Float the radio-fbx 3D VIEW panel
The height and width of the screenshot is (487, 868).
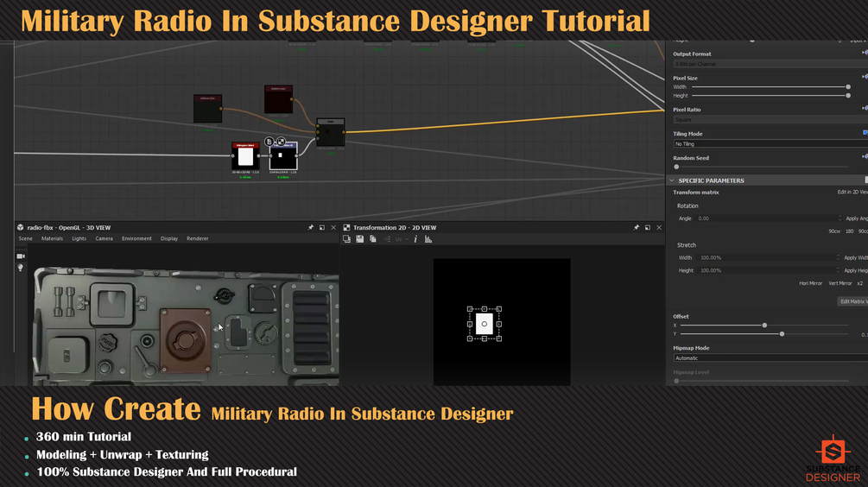coord(322,227)
